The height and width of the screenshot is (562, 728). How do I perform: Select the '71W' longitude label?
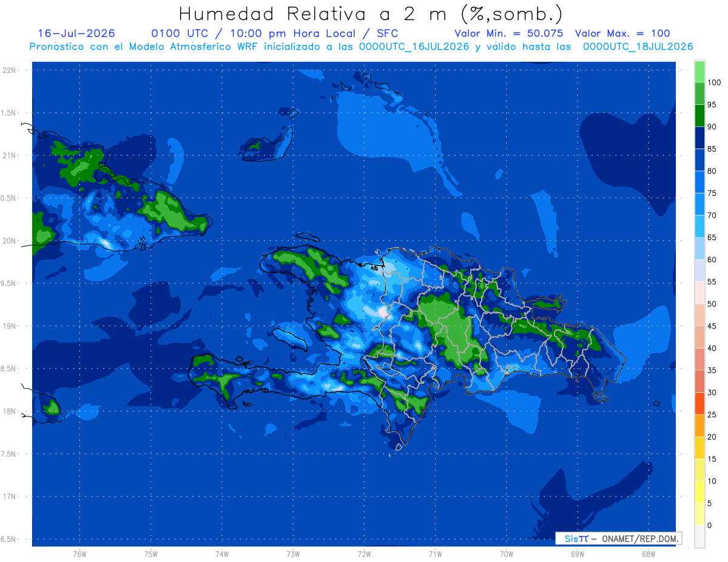pyautogui.click(x=435, y=554)
